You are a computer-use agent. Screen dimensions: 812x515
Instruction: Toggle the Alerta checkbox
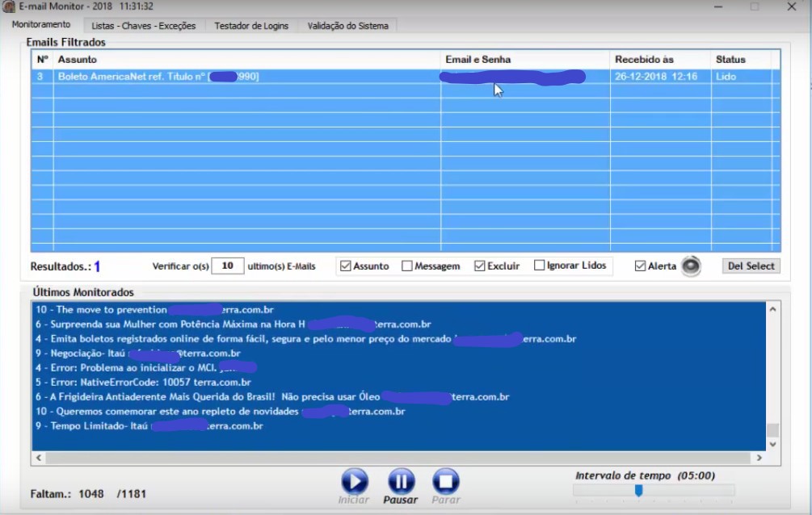pyautogui.click(x=641, y=266)
